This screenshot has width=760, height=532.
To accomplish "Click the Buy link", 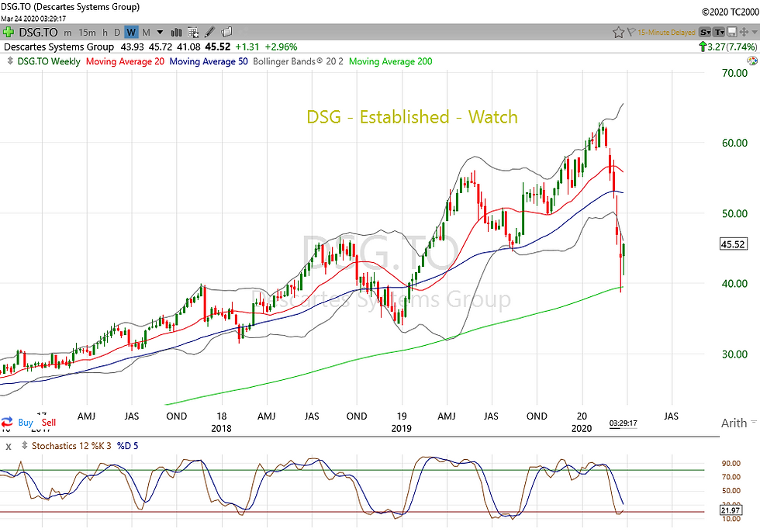I will pyautogui.click(x=25, y=423).
